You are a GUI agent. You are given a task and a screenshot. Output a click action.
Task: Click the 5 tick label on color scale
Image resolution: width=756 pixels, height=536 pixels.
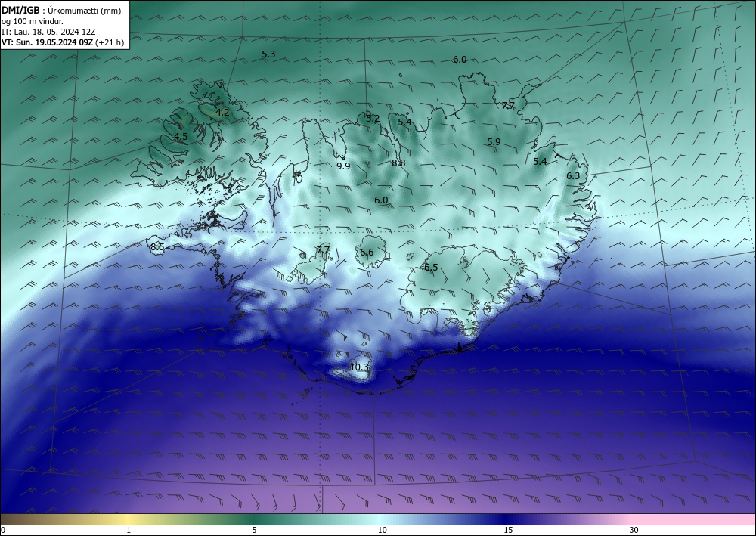point(254,530)
